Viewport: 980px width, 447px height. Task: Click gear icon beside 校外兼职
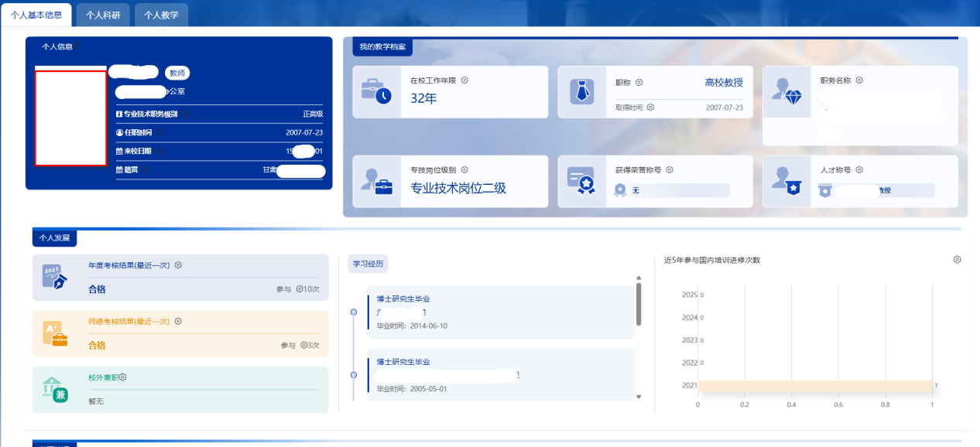(x=122, y=377)
